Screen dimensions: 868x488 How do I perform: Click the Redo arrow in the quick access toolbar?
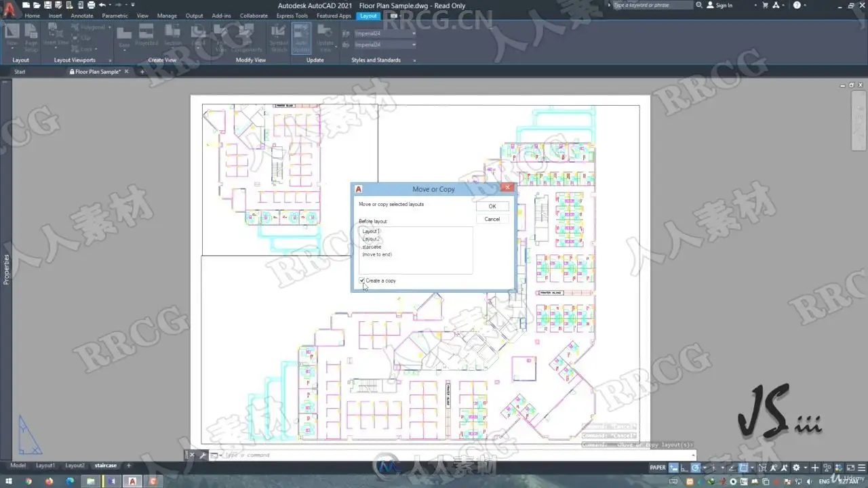click(x=118, y=5)
